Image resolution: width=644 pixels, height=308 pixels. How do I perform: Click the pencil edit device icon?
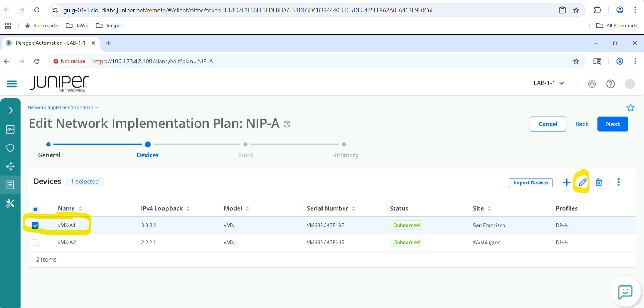click(x=582, y=182)
